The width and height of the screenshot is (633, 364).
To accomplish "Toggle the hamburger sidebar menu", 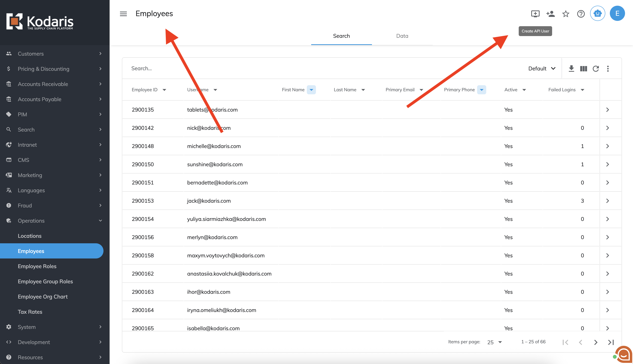I will [123, 14].
